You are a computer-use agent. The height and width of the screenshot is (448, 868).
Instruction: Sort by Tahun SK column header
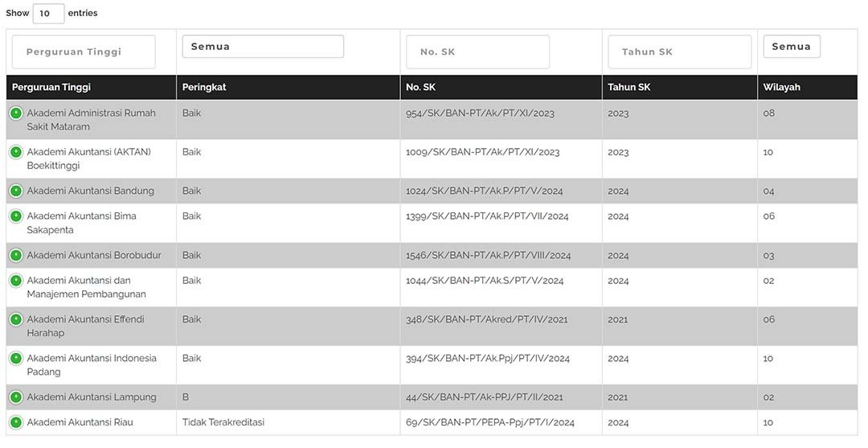point(628,87)
